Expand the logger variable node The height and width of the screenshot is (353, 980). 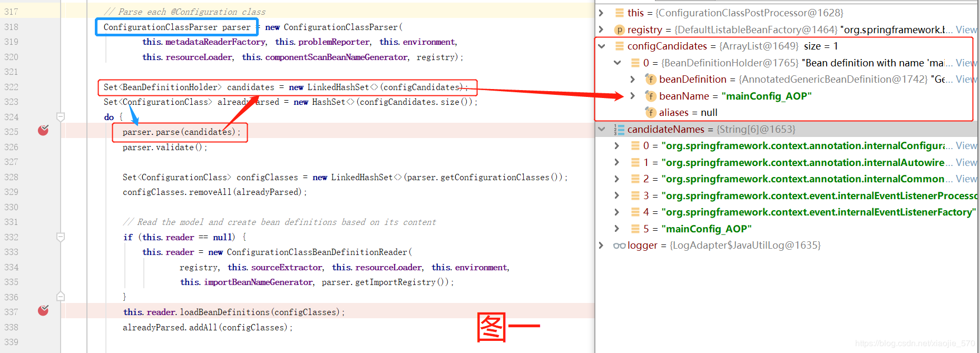click(x=601, y=245)
